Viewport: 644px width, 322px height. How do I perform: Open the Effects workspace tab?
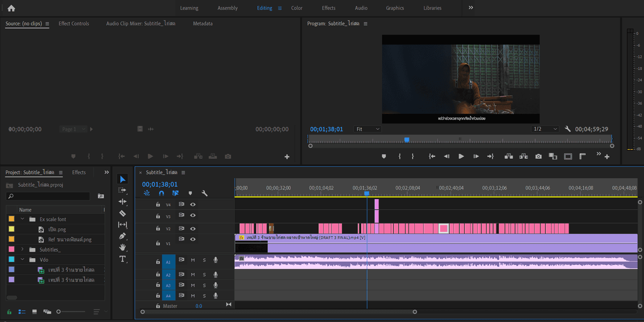[328, 8]
